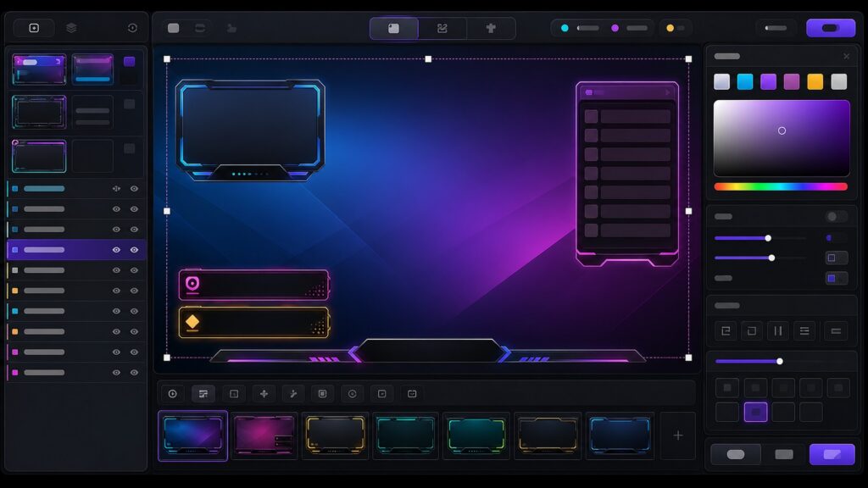Click the arrow in chat panel header

click(668, 92)
